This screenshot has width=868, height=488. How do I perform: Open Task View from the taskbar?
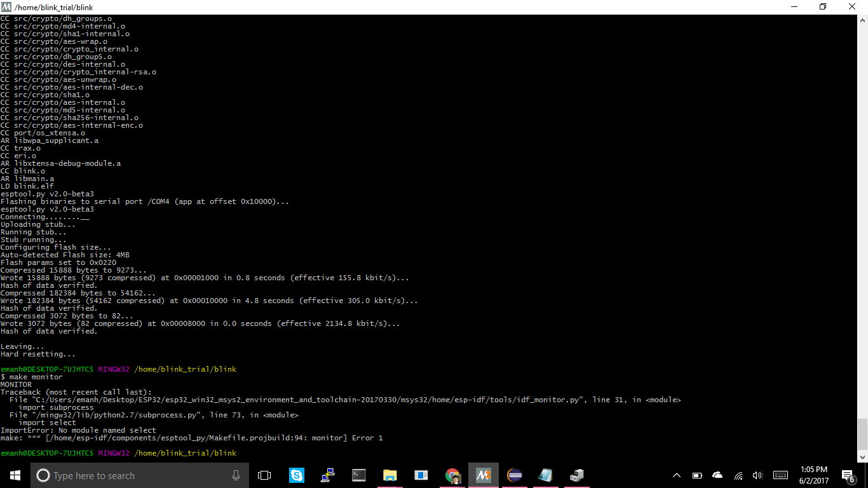tap(264, 475)
